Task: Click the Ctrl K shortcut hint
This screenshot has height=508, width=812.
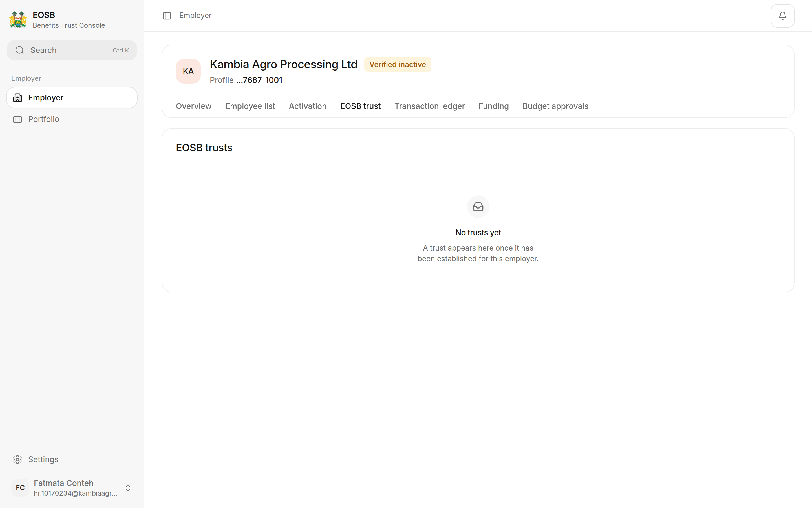Action: pyautogui.click(x=121, y=51)
